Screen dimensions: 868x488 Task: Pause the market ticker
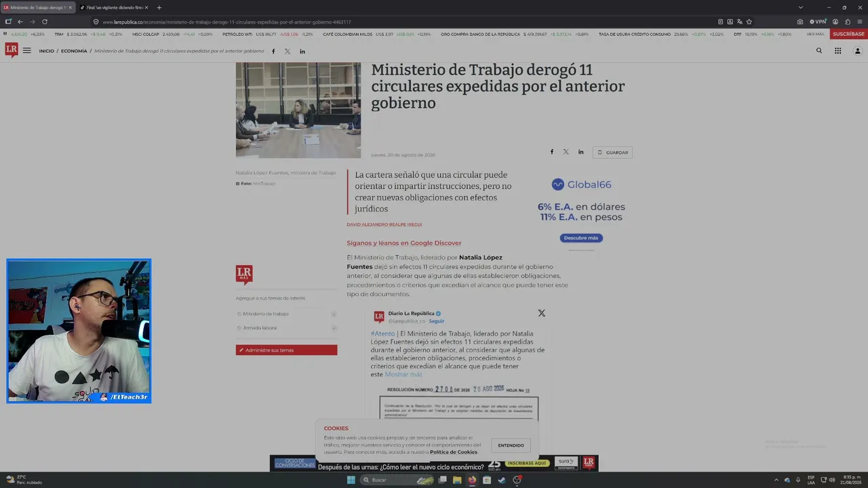pyautogui.click(x=5, y=34)
